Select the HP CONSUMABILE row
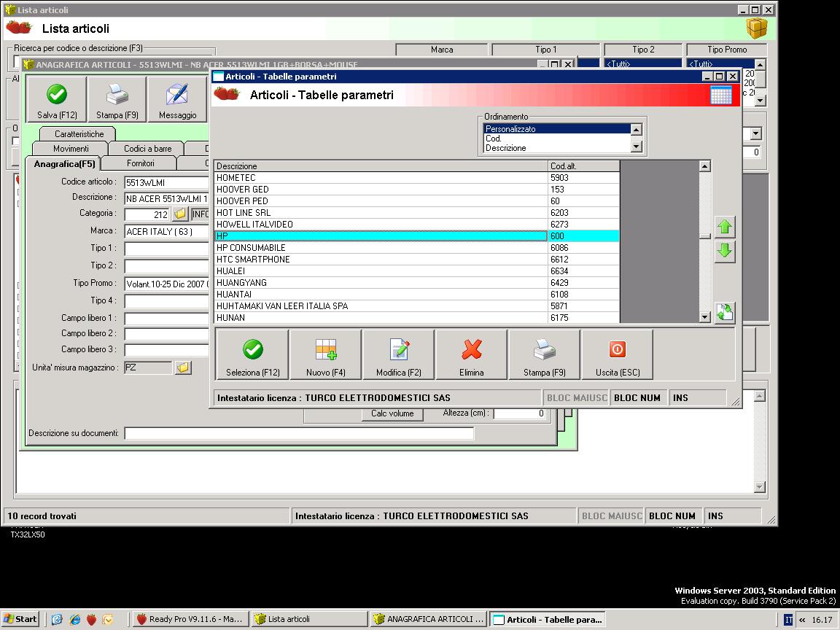 click(x=417, y=247)
